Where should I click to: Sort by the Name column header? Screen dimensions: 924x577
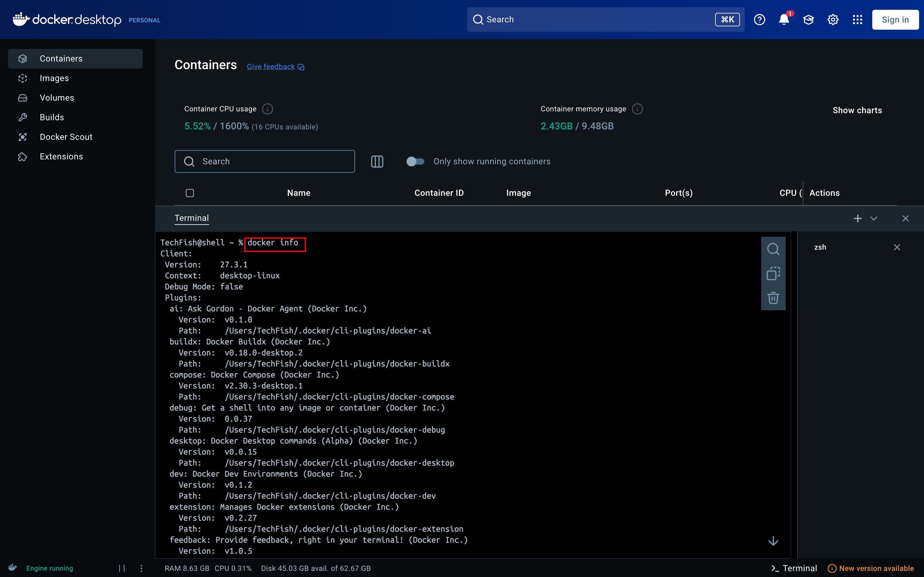(299, 193)
